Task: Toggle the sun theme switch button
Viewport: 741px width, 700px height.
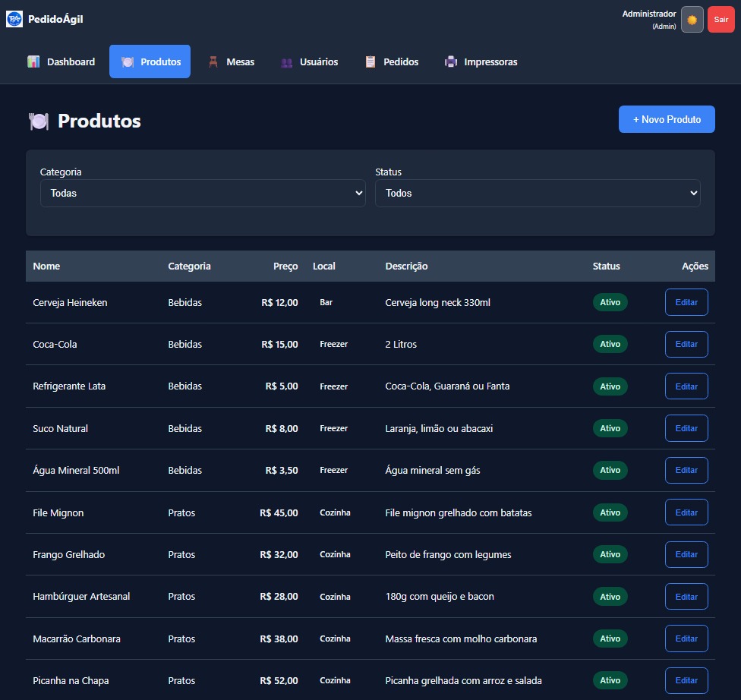Action: (692, 20)
